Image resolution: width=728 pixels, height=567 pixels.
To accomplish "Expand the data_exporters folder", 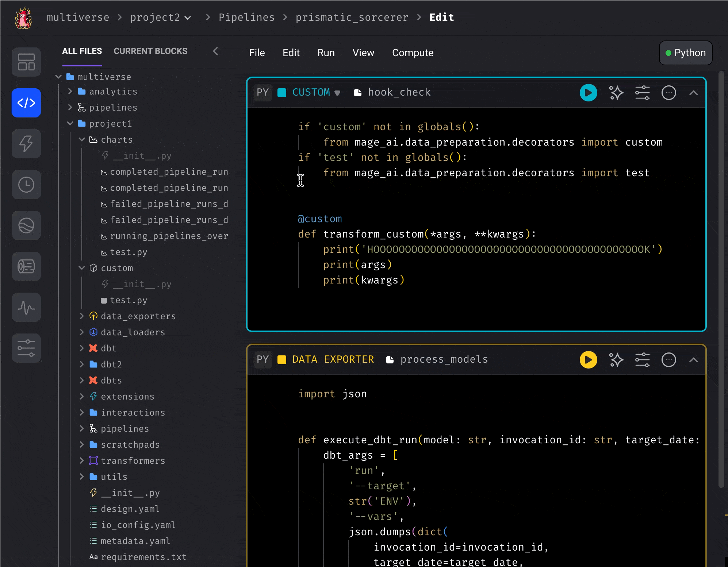I will [82, 316].
